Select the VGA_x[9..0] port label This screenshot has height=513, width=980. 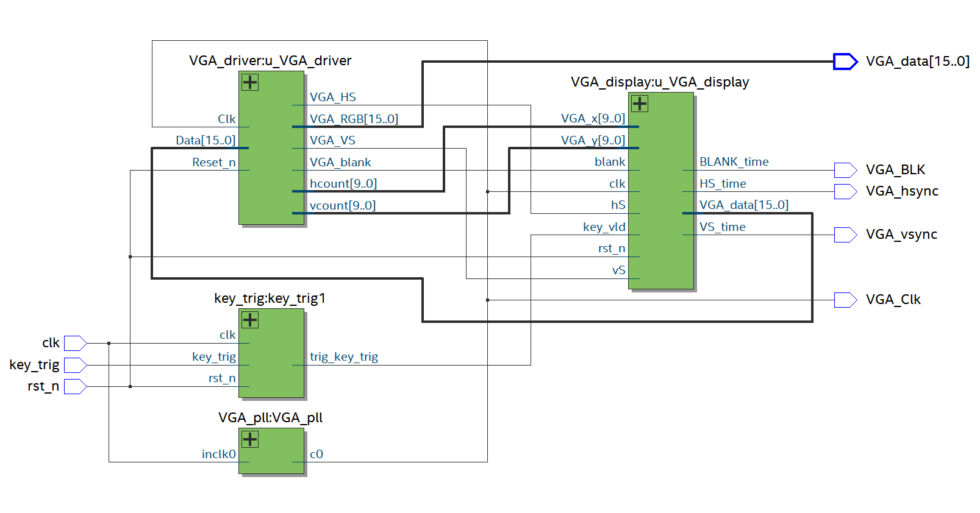[593, 118]
